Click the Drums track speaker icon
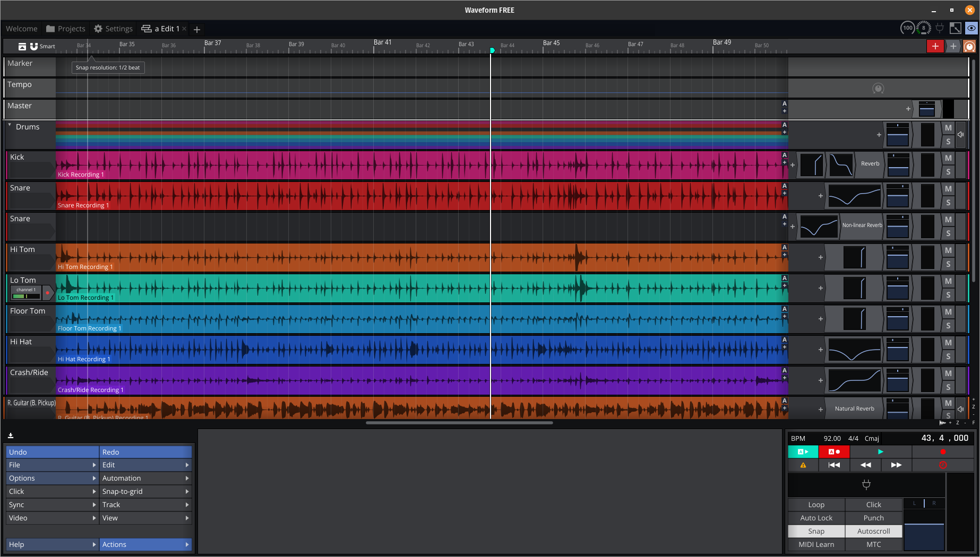 click(960, 134)
